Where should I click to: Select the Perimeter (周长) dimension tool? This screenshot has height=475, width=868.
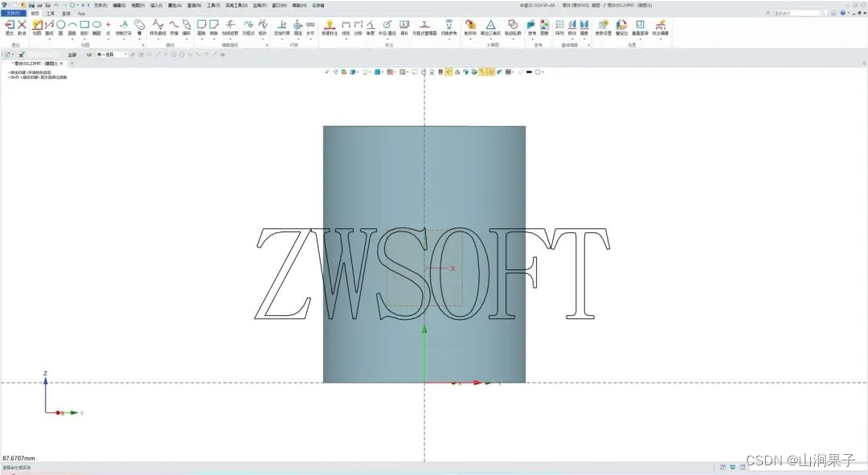pos(404,27)
